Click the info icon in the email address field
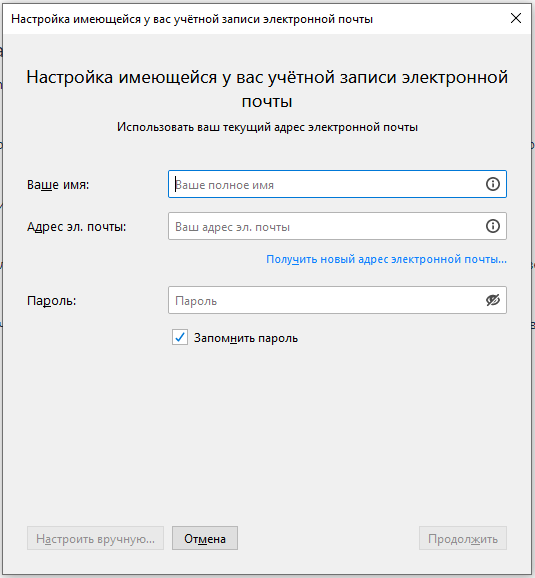The width and height of the screenshot is (535, 578). [493, 226]
